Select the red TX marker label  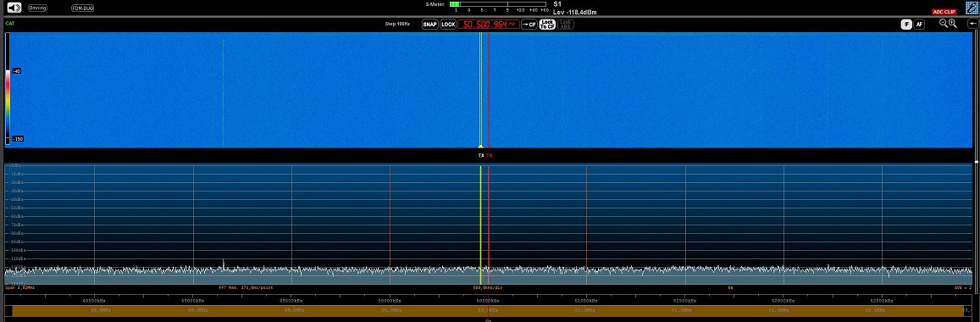pyautogui.click(x=490, y=156)
